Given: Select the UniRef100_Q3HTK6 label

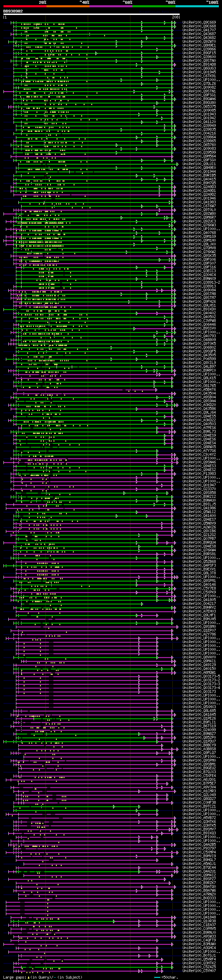Looking at the screenshot, I should pyautogui.click(x=199, y=821).
